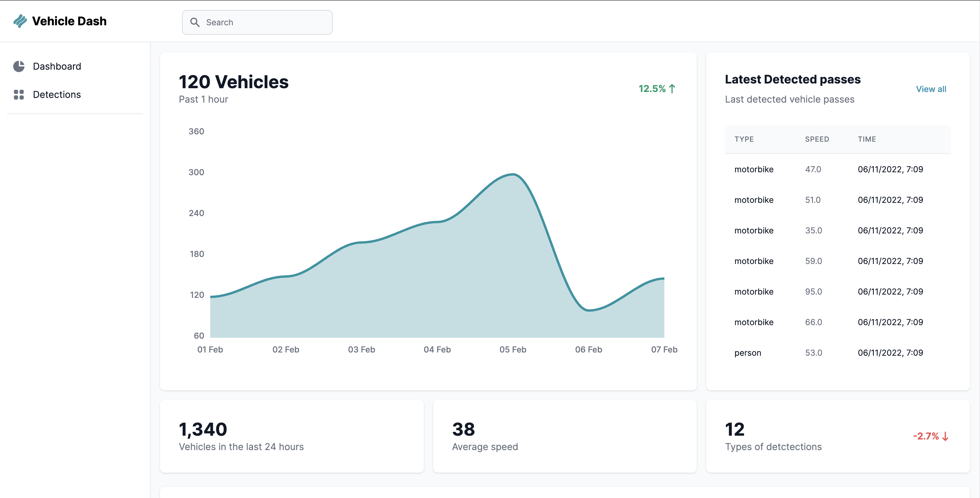Click the magnifier icon in search box
This screenshot has width=980, height=498.
point(195,22)
